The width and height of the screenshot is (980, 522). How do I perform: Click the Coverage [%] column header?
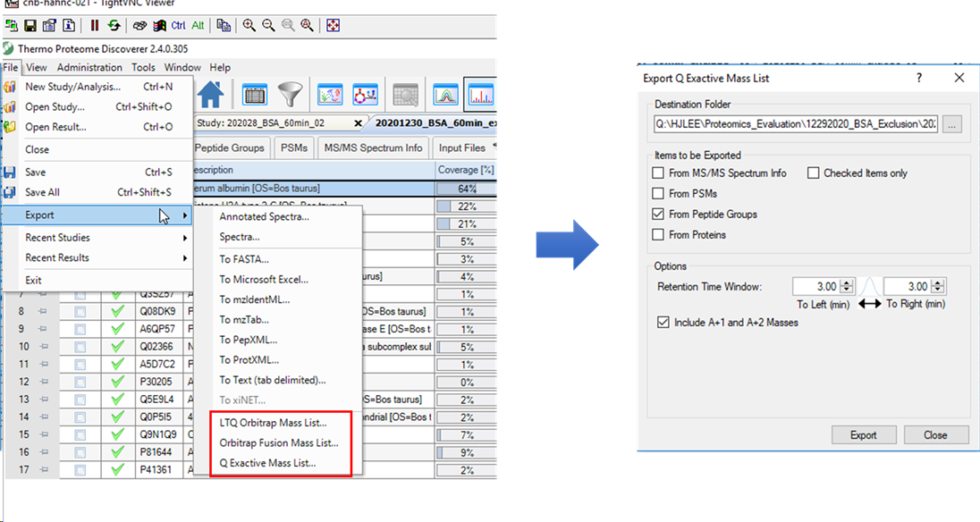pos(466,170)
